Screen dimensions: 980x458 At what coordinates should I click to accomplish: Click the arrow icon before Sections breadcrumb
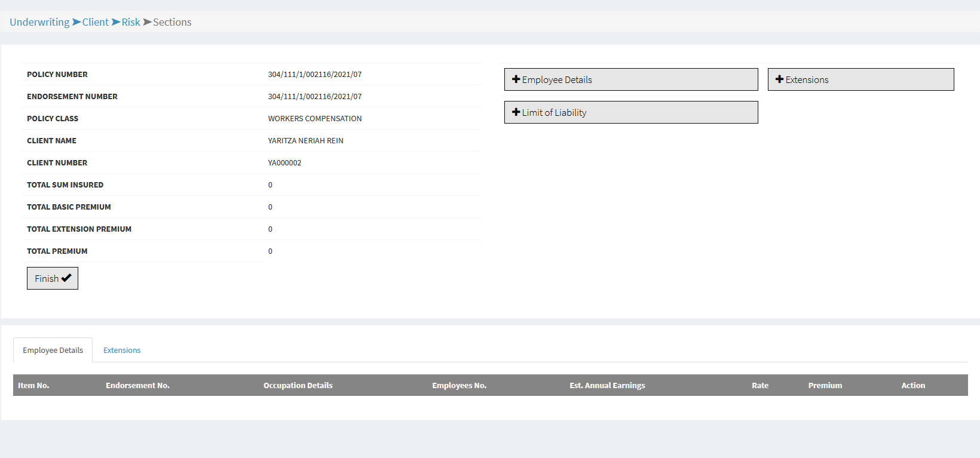click(147, 22)
